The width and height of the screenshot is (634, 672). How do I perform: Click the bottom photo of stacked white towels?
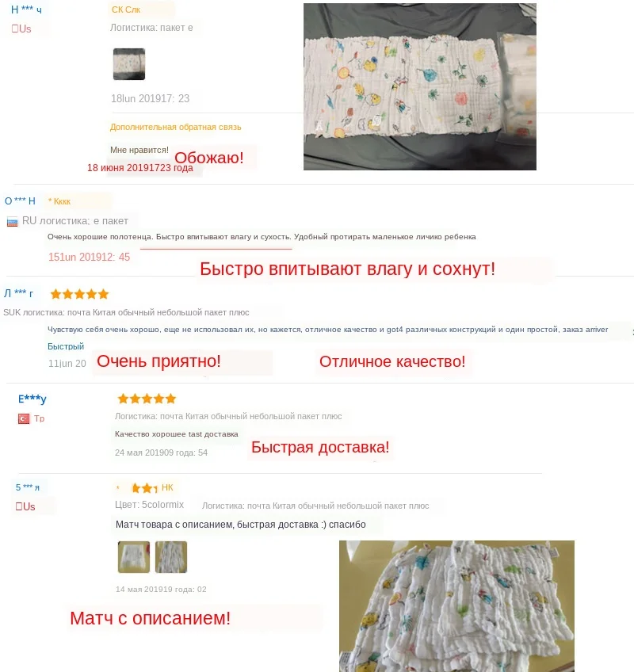[x=456, y=606]
